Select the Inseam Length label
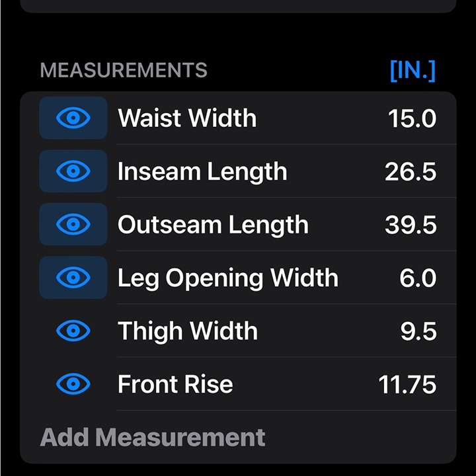The width and height of the screenshot is (476, 476). coord(202,172)
